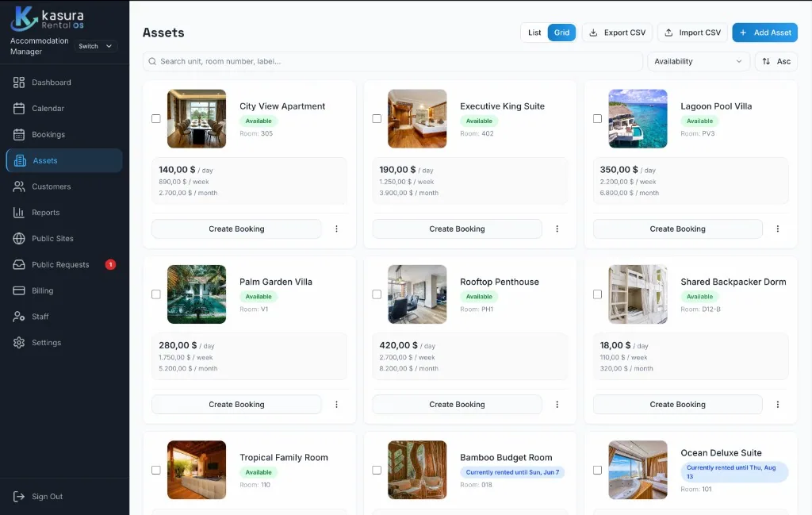Open more options for Palm Garden Villa
The height and width of the screenshot is (515, 812).
(x=336, y=404)
